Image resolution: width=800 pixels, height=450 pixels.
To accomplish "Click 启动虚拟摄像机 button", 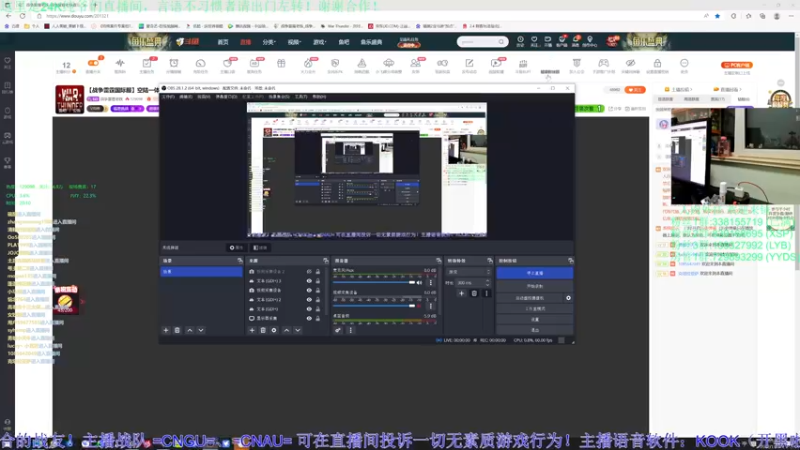I will point(531,298).
